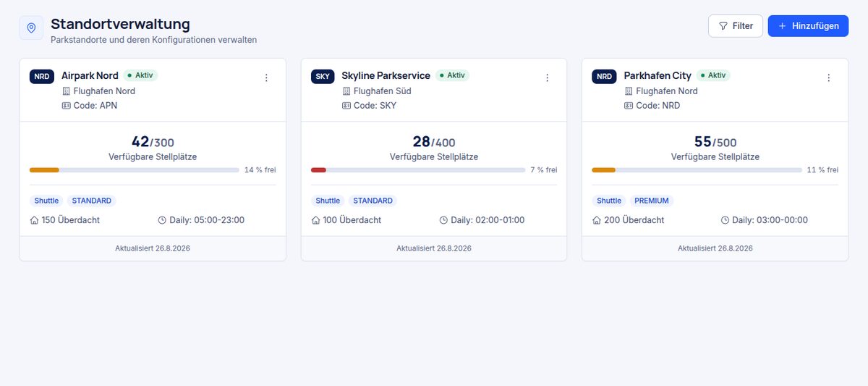Image resolution: width=868 pixels, height=386 pixels.
Task: Click the ID card icon beside Code: NRD
Action: [x=629, y=105]
